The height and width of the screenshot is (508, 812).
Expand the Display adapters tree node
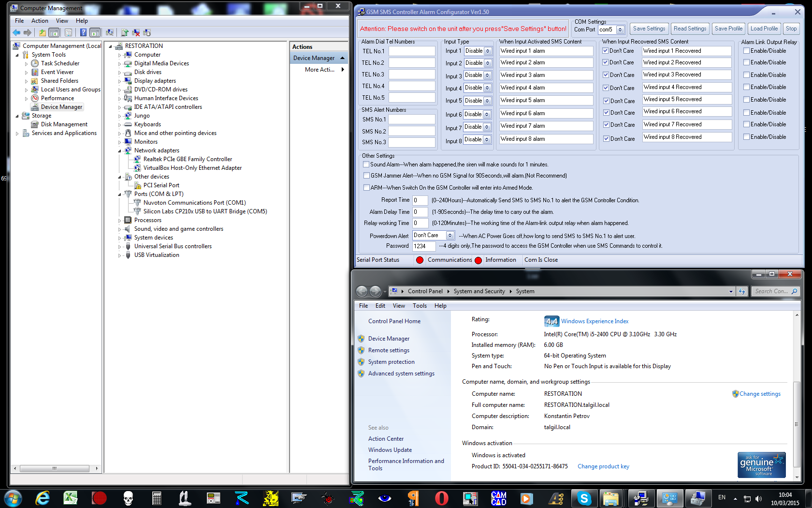pyautogui.click(x=120, y=81)
